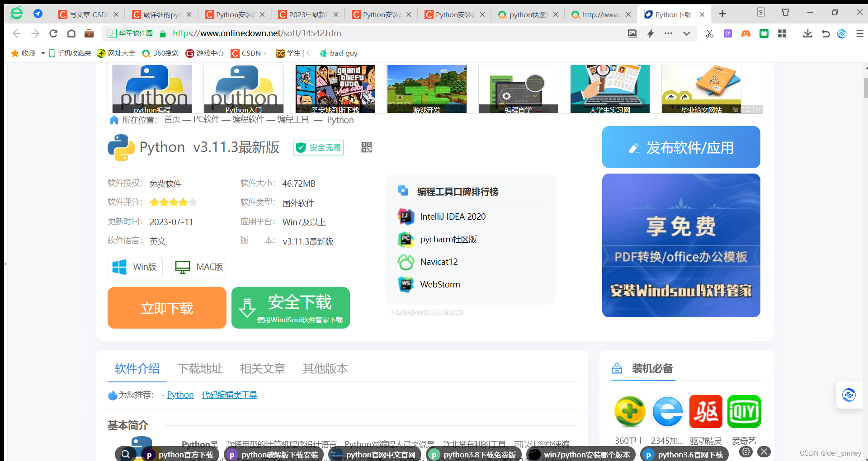This screenshot has height=461, width=868.
Task: Click the lightning speed-mode icon
Action: [651, 33]
